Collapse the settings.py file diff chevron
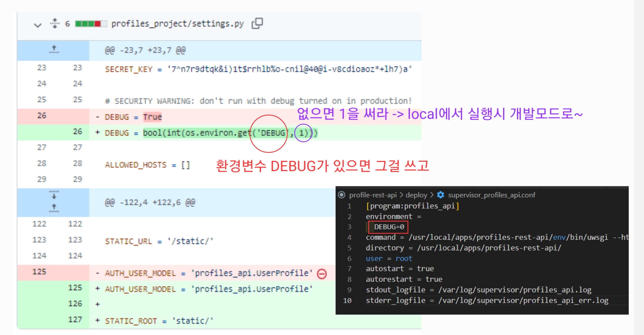 coord(38,25)
